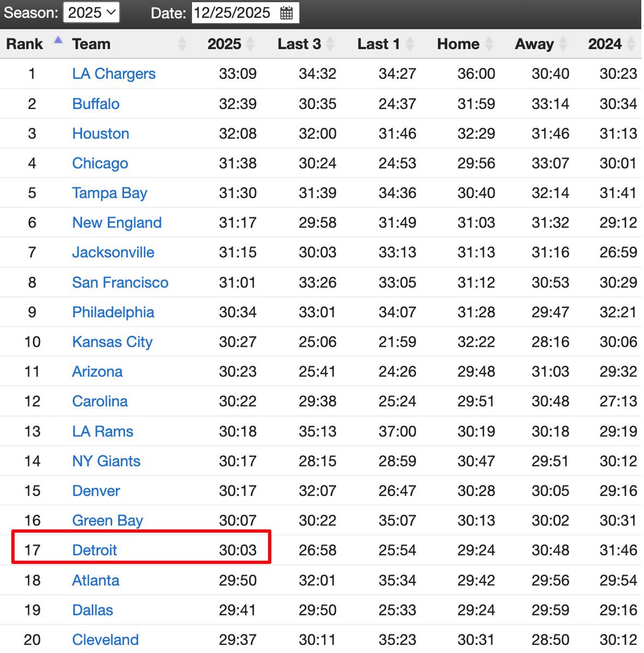Image resolution: width=644 pixels, height=653 pixels.
Task: Select LA Chargers Home value 36:00
Action: pyautogui.click(x=476, y=74)
